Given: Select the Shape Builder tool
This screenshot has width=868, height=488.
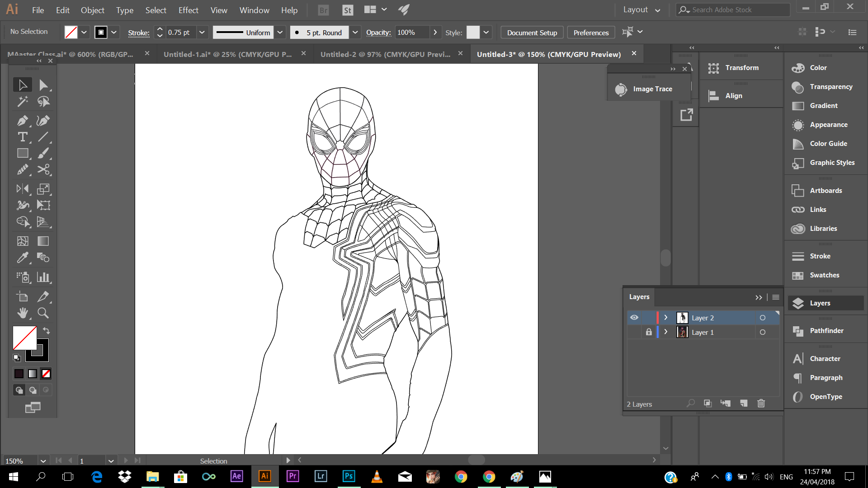Looking at the screenshot, I should [23, 221].
